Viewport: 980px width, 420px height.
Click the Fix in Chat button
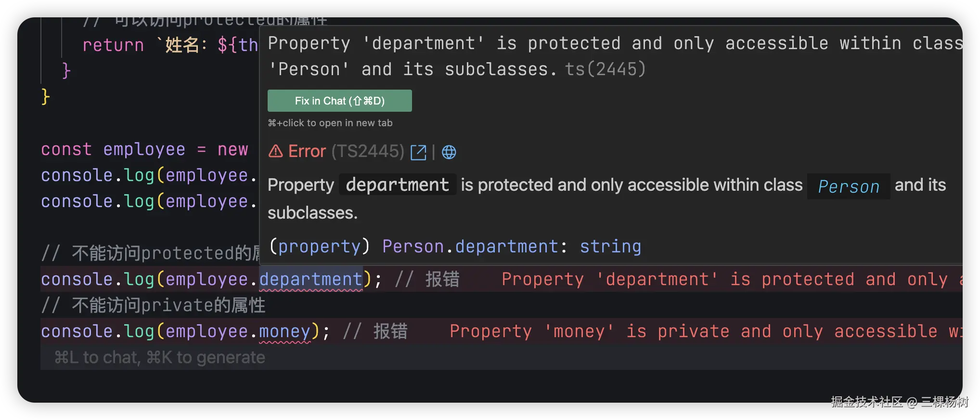[x=339, y=101]
